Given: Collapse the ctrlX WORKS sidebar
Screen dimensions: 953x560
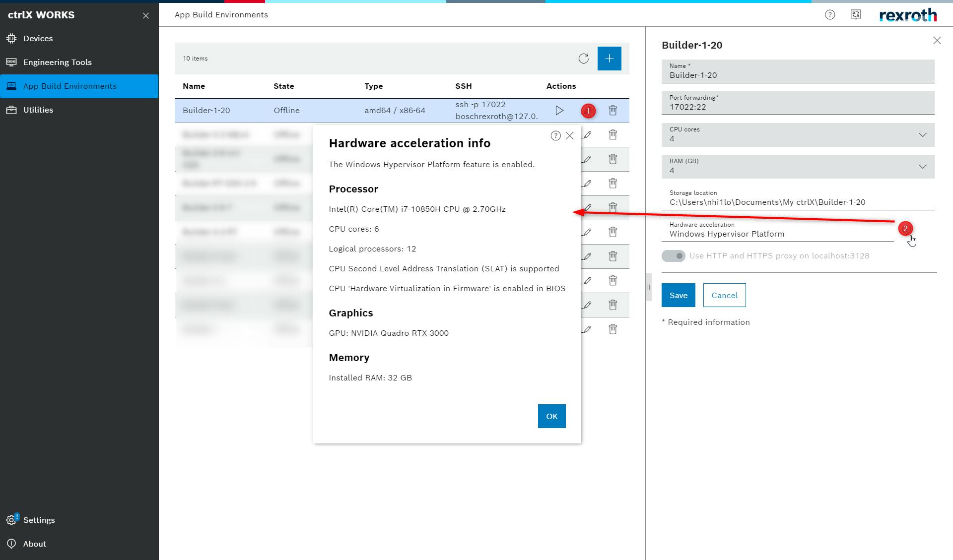Looking at the screenshot, I should point(146,15).
